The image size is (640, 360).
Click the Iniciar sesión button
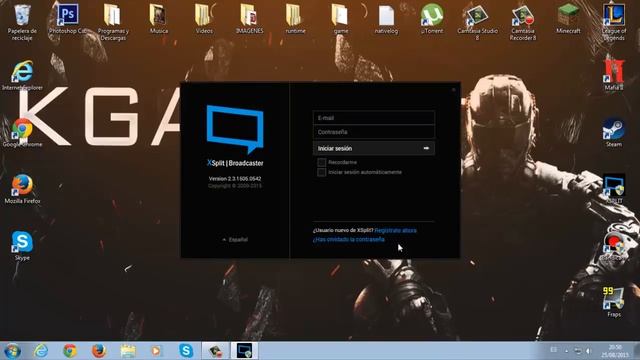[374, 149]
